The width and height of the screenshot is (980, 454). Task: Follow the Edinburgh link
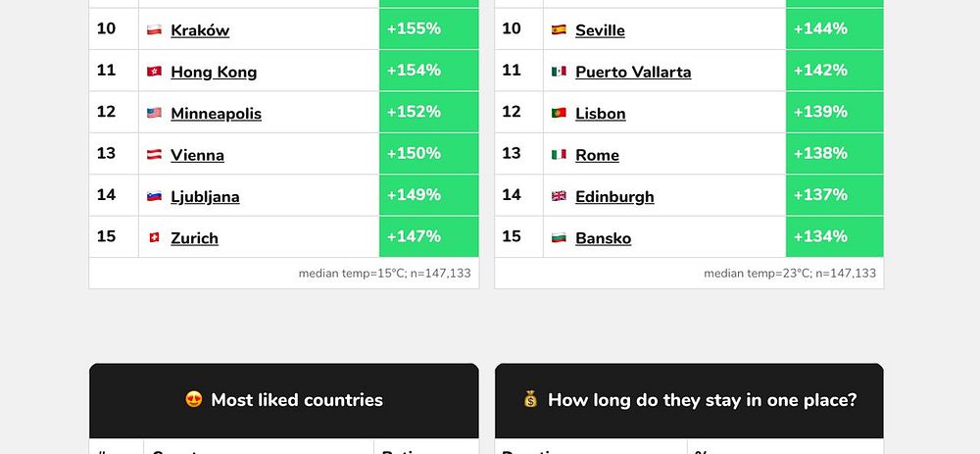click(x=614, y=196)
